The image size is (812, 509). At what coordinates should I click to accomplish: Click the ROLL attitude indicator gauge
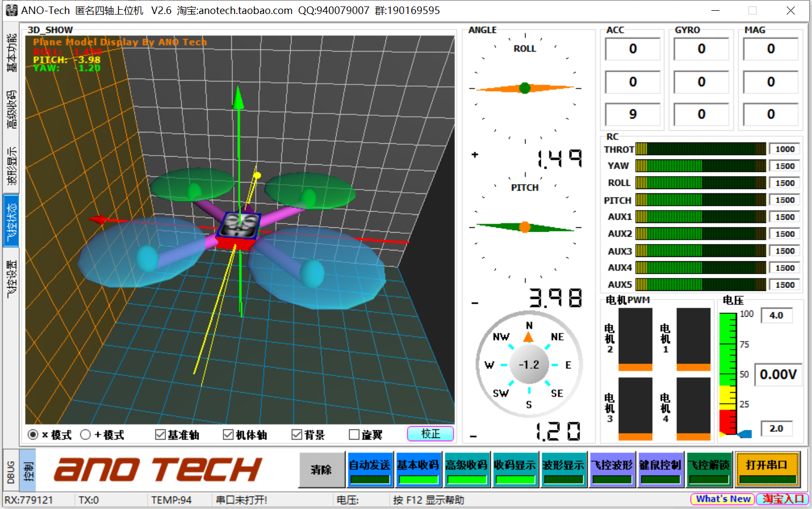(525, 88)
